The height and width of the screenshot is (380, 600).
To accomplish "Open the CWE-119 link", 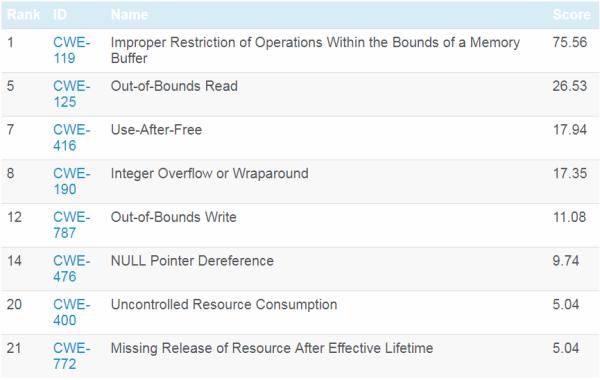I will click(x=72, y=50).
